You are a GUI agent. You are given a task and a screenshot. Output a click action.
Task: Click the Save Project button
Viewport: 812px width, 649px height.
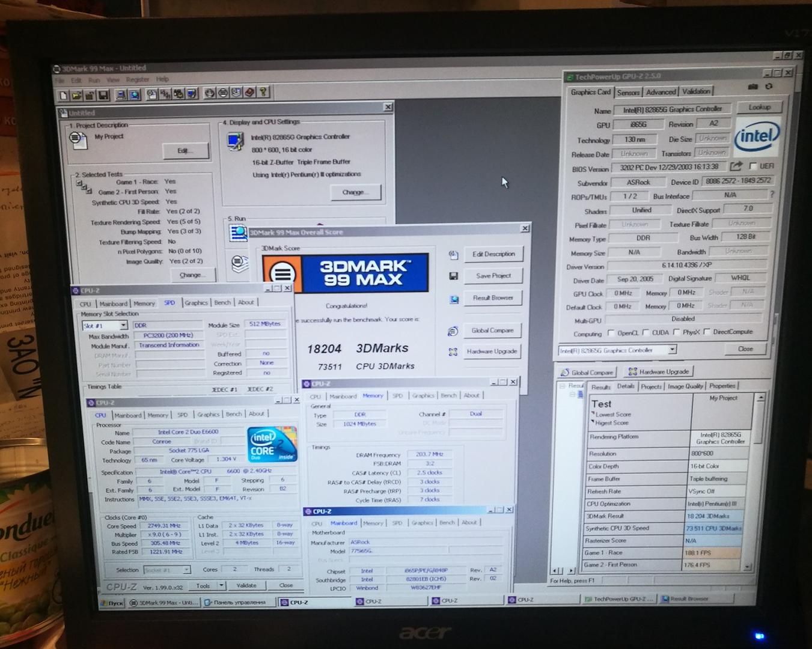pyautogui.click(x=493, y=276)
